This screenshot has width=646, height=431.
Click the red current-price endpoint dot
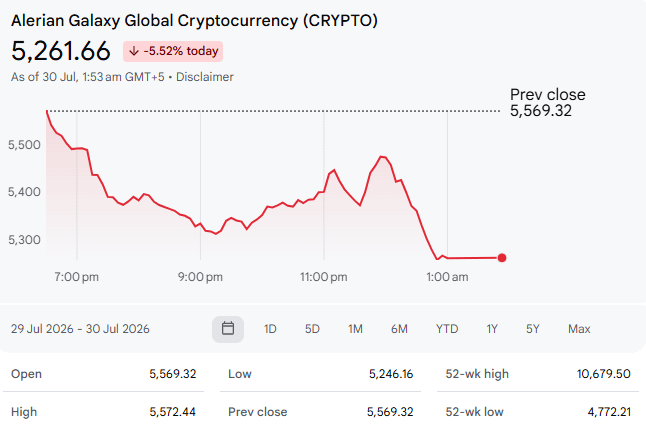pyautogui.click(x=502, y=258)
